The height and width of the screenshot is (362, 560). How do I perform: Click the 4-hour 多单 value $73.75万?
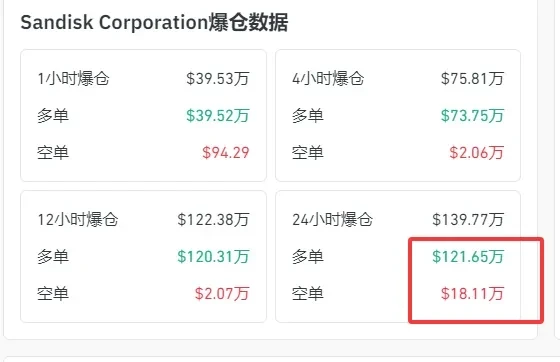coord(472,116)
